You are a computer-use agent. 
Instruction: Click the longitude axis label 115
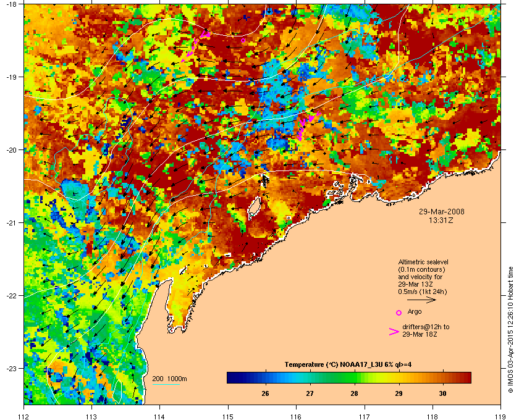[x=228, y=417]
